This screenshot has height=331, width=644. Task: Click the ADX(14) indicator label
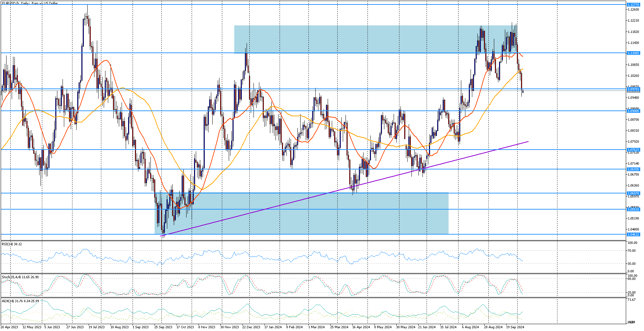20,301
